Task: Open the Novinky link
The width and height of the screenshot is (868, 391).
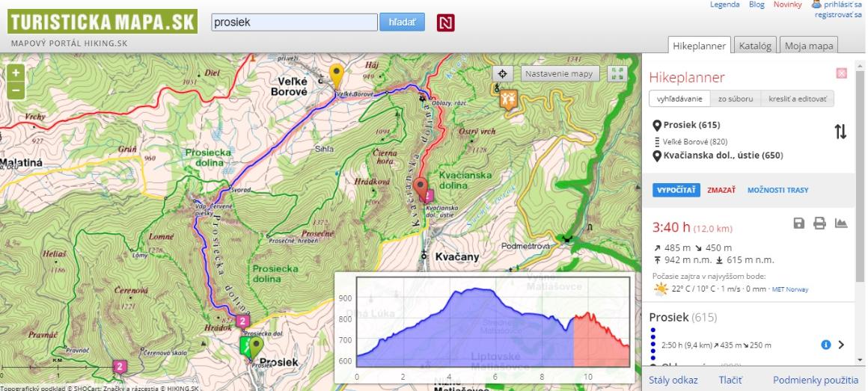Action: click(x=788, y=4)
